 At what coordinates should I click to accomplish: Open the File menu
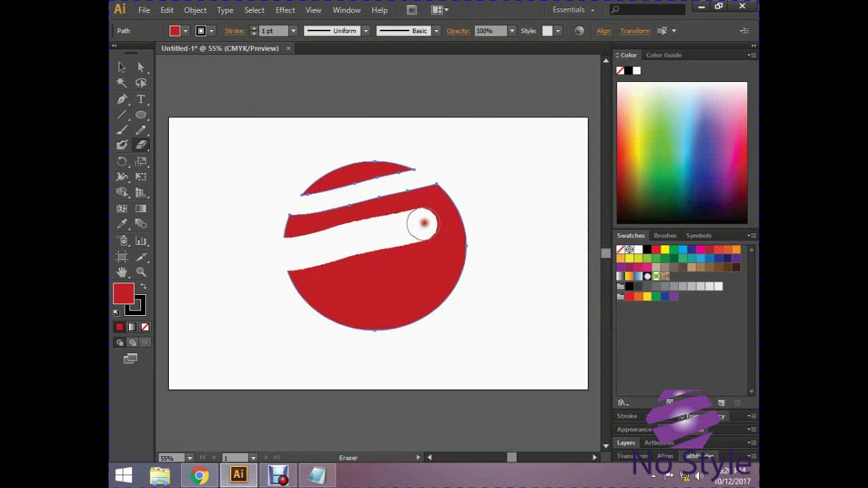point(144,10)
